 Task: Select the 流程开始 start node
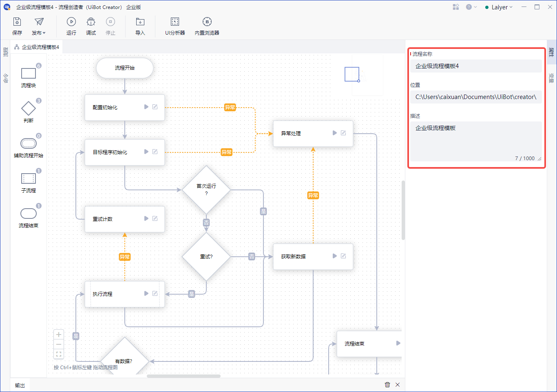coord(125,68)
